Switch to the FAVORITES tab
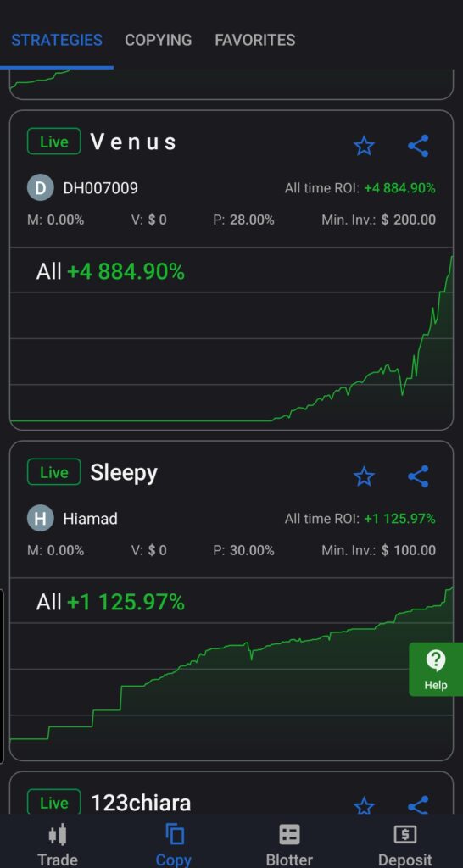 tap(254, 40)
